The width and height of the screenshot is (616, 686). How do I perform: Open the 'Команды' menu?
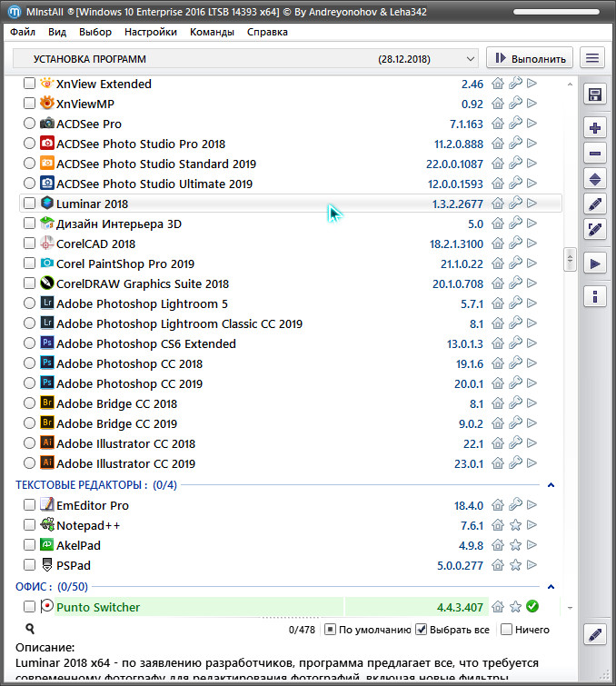[212, 32]
